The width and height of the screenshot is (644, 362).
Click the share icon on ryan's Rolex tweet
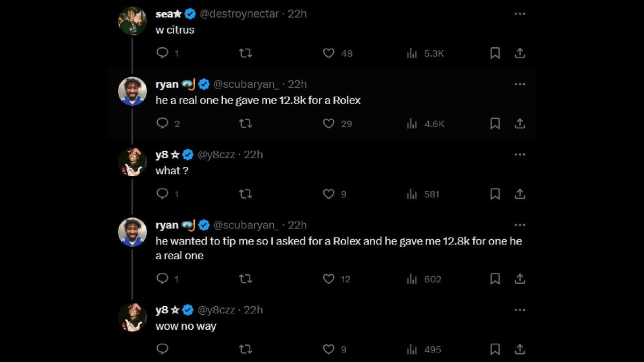519,123
